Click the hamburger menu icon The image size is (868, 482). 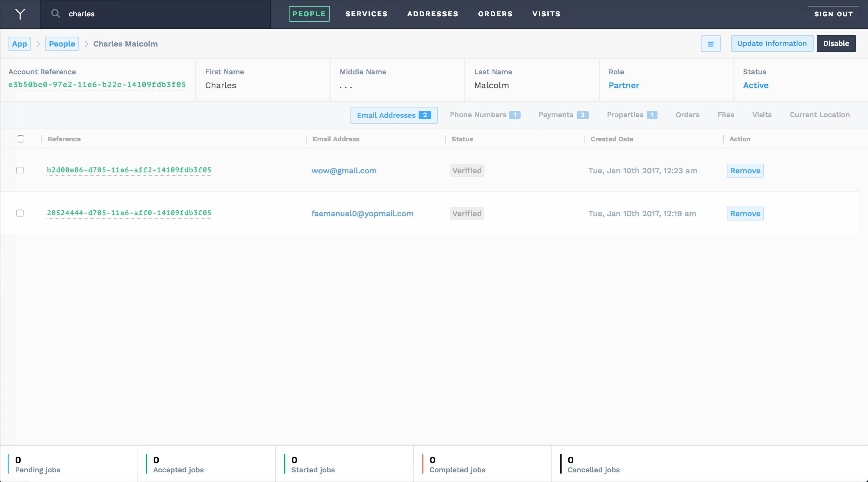point(710,43)
